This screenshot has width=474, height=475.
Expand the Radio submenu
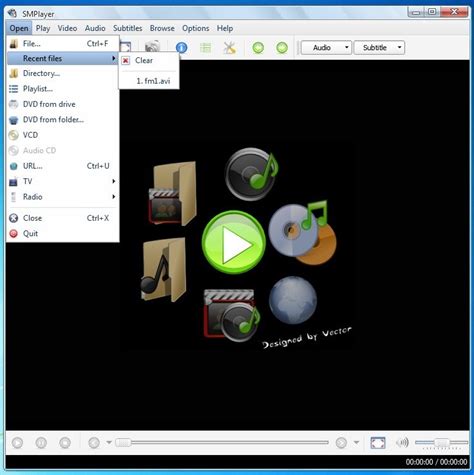63,197
